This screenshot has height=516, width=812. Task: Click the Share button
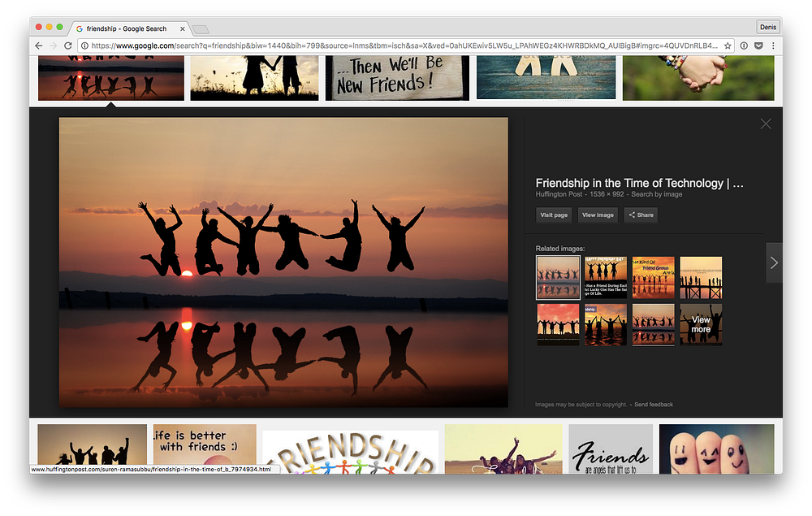[641, 215]
